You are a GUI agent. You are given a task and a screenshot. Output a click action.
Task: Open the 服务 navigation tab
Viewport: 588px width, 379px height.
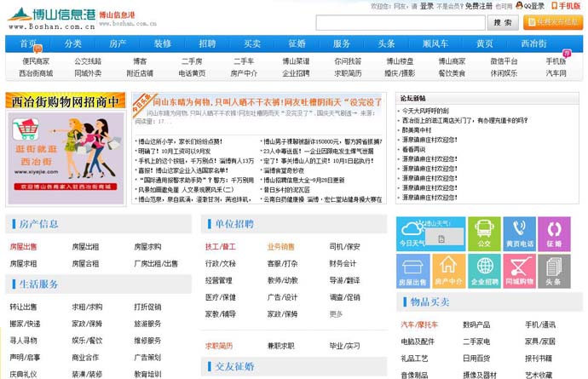pos(342,43)
